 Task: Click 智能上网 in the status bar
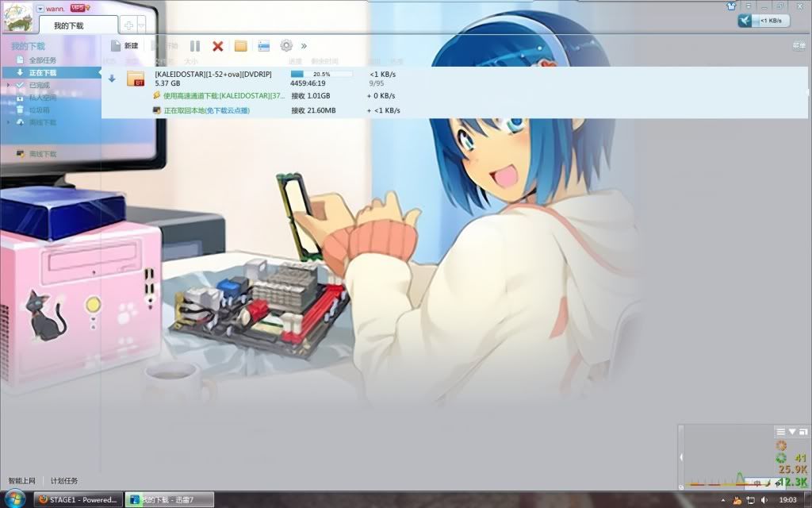[21, 481]
